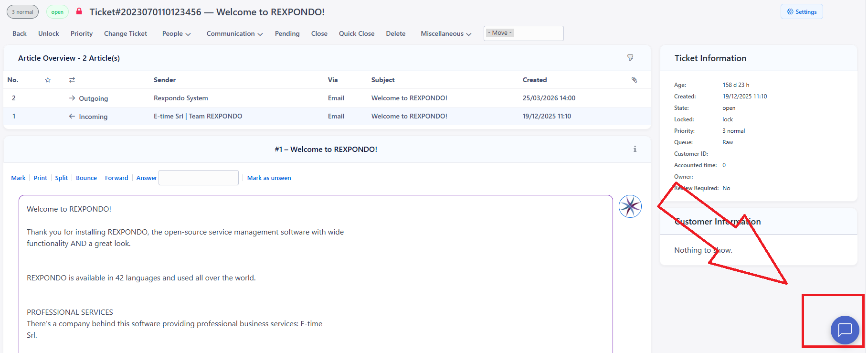Click the '3 normal' priority badge
The image size is (868, 353).
(22, 12)
